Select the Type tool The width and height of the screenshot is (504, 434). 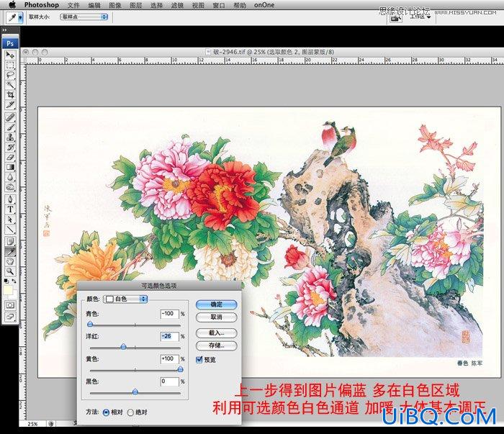click(10, 209)
